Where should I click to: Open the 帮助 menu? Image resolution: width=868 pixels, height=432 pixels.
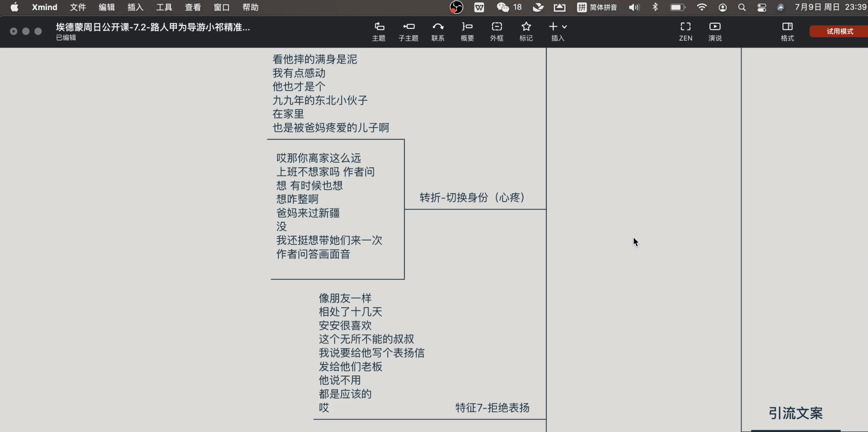click(x=250, y=7)
